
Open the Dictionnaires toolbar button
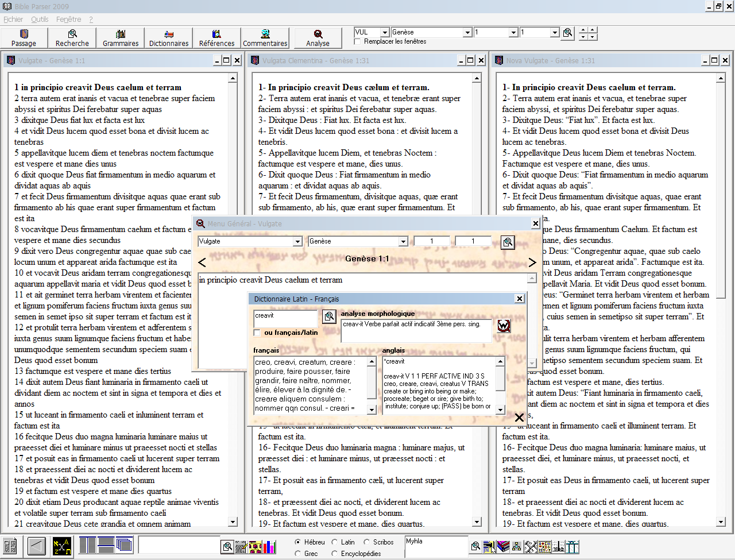[x=169, y=38]
